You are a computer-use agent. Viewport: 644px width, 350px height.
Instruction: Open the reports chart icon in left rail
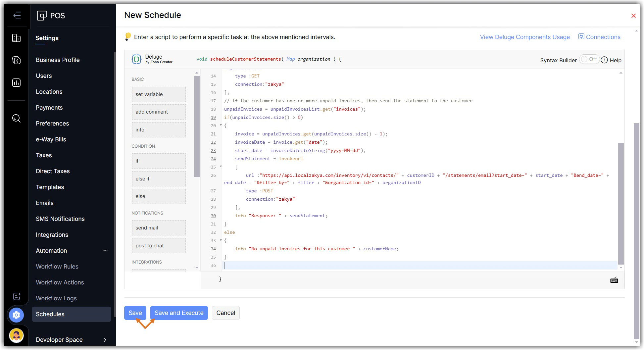(16, 82)
